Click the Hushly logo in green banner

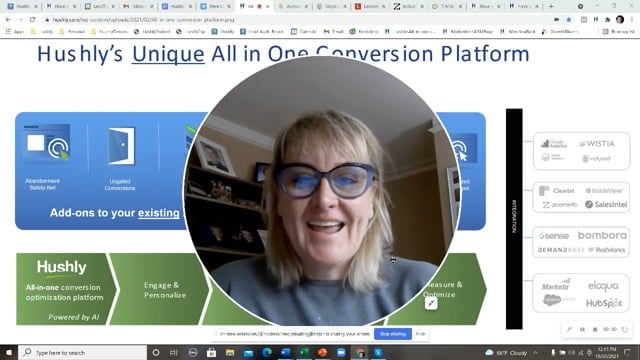[x=62, y=267]
